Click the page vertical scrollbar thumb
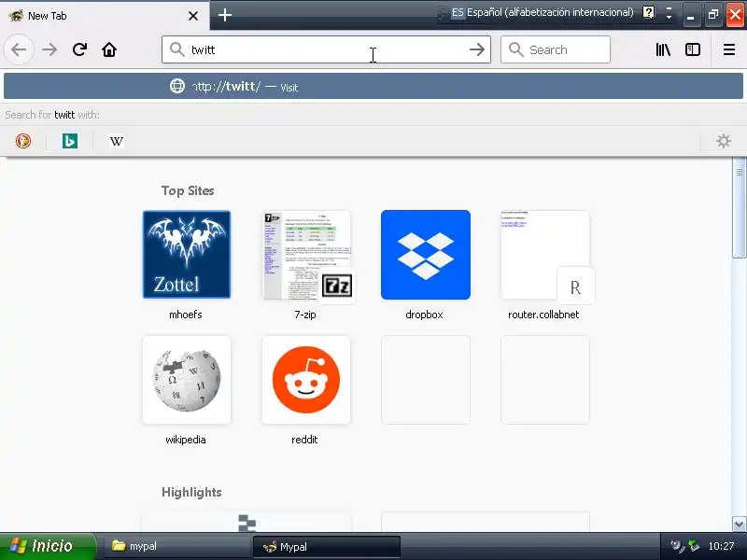This screenshot has height=560, width=747. tap(739, 209)
